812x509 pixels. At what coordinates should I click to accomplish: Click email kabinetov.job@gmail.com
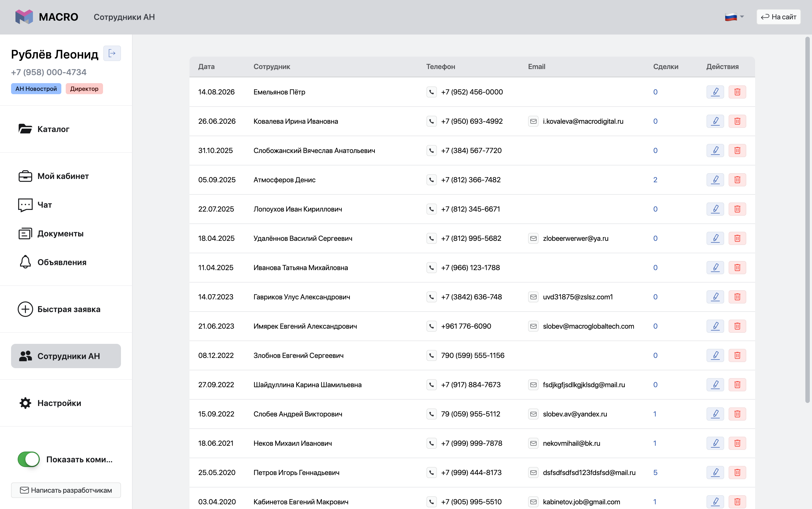click(581, 502)
